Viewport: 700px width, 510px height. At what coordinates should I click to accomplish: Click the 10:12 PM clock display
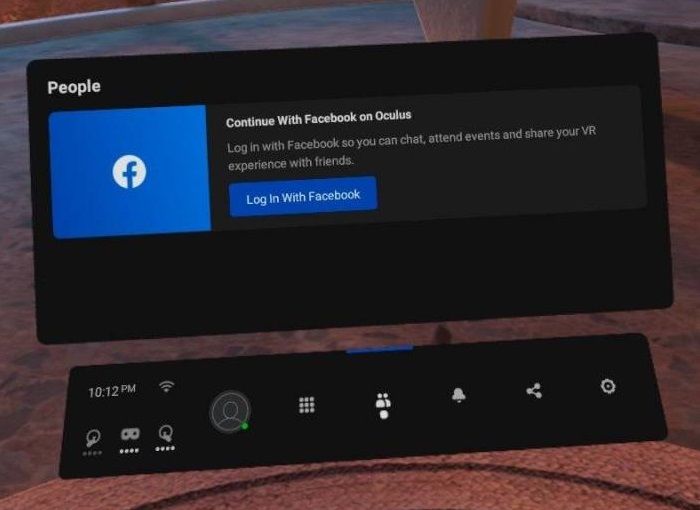click(x=111, y=391)
